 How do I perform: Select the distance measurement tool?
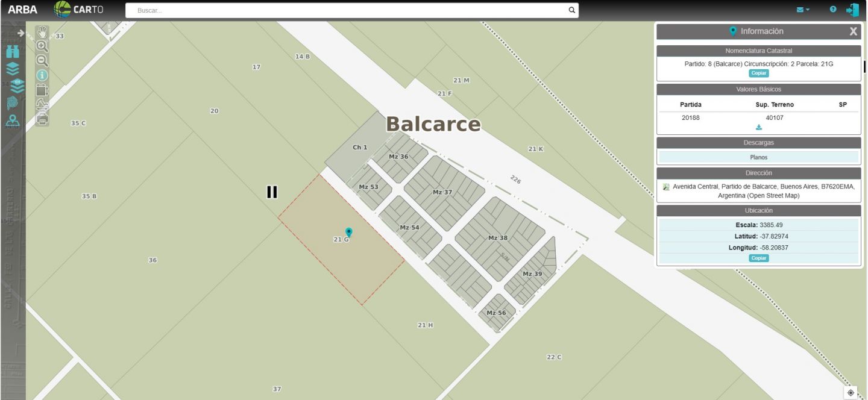42,104
